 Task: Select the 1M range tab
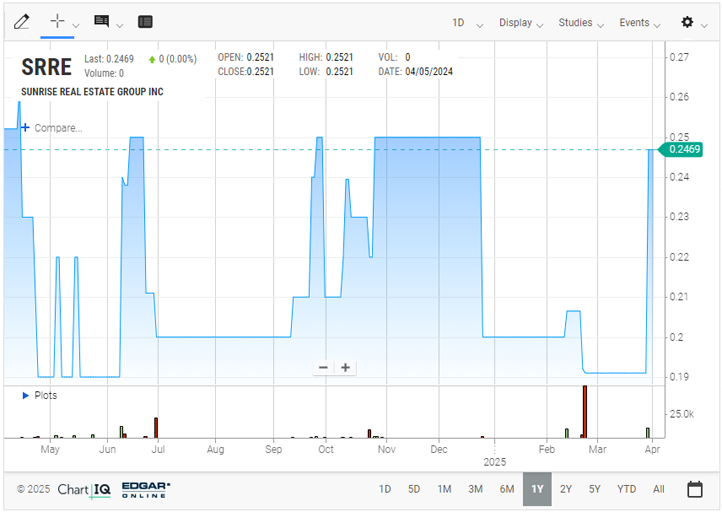(x=444, y=489)
